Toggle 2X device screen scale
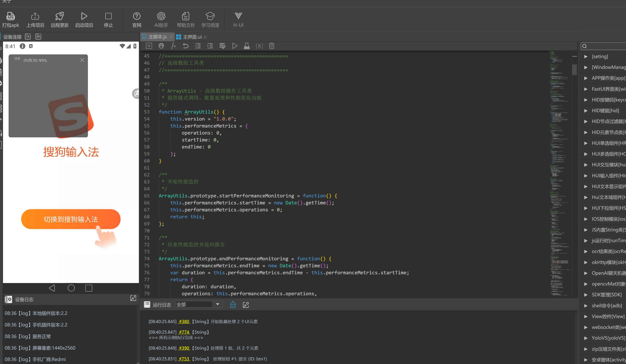Image resolution: width=626 pixels, height=364 pixels. (x=38, y=37)
